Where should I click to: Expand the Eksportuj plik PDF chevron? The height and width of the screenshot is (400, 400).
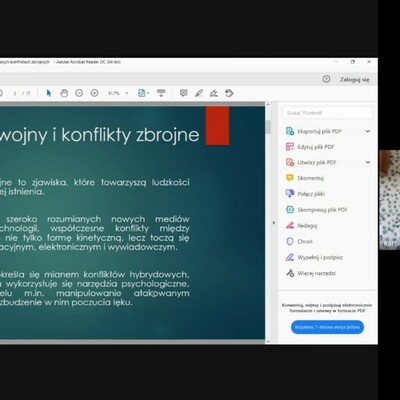[x=368, y=131]
